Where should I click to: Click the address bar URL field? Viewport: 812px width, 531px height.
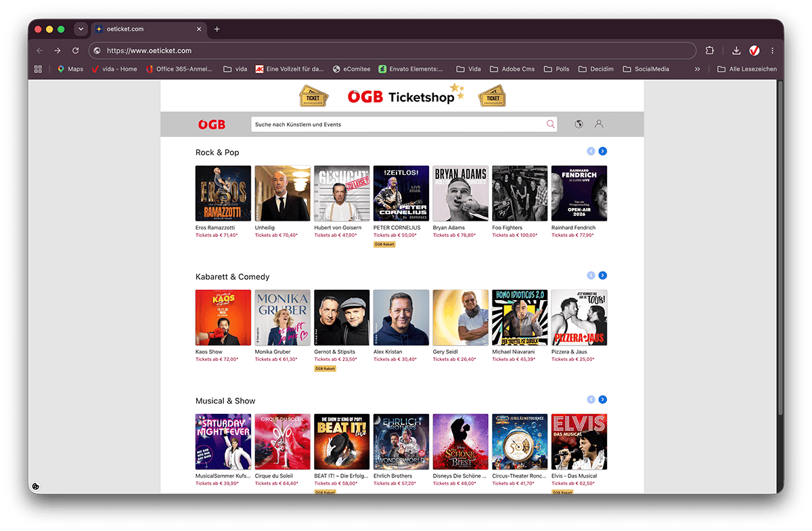click(392, 51)
